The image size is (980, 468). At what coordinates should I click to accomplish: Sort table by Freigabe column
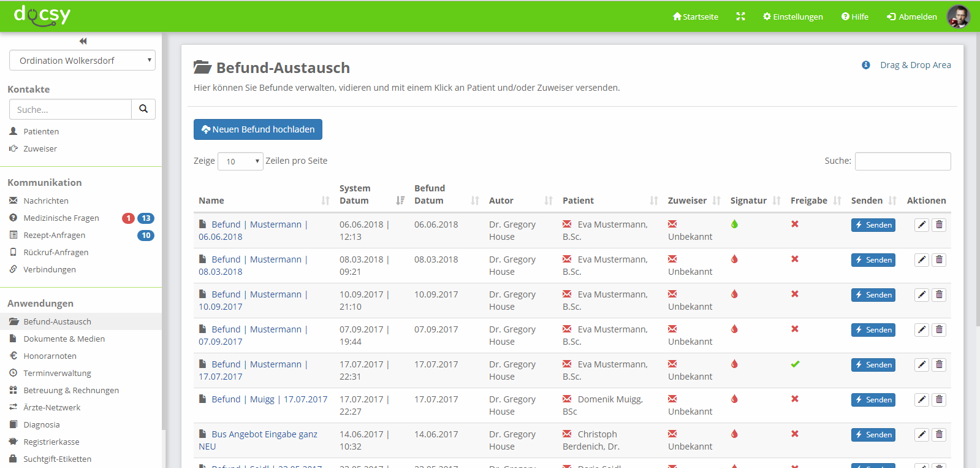click(x=816, y=201)
